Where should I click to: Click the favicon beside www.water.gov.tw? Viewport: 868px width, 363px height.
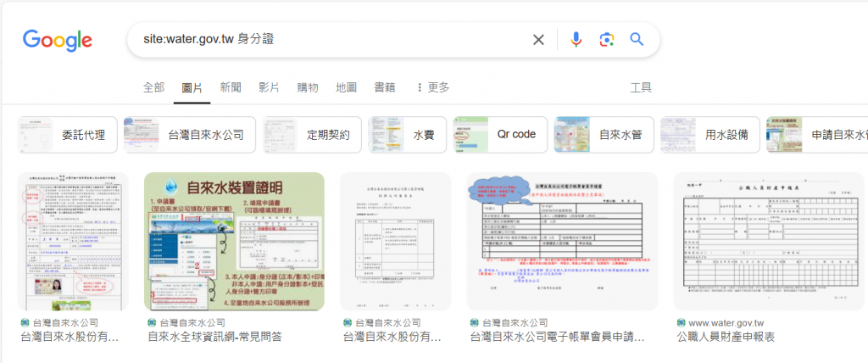point(682,322)
